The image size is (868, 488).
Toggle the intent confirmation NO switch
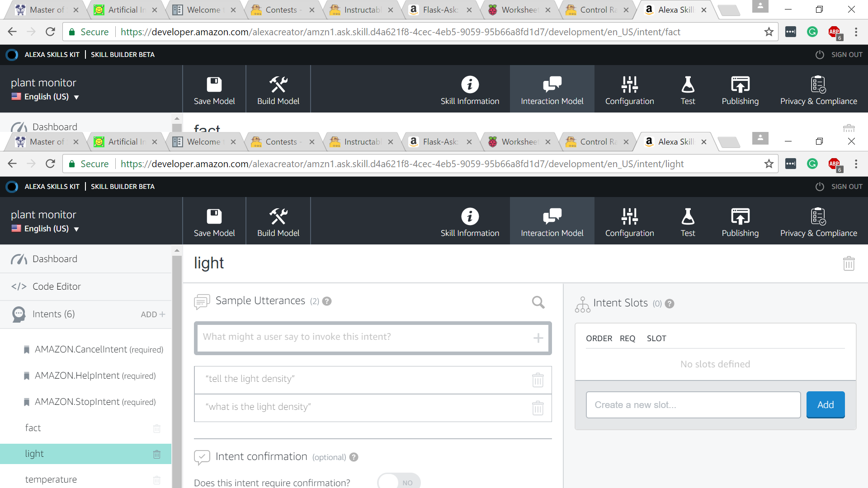(x=399, y=482)
